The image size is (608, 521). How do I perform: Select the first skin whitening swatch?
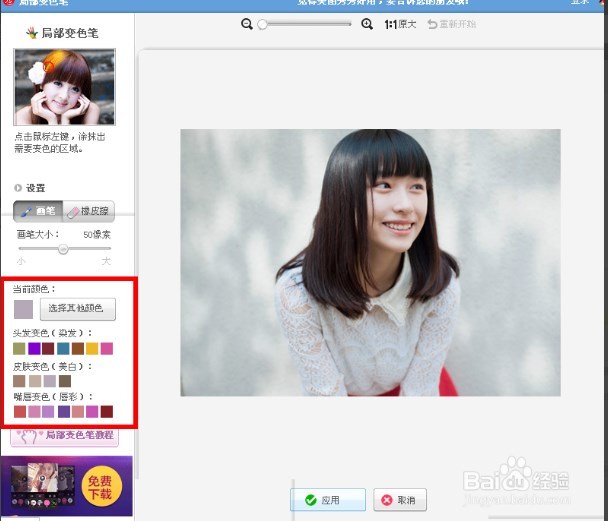pyautogui.click(x=19, y=381)
